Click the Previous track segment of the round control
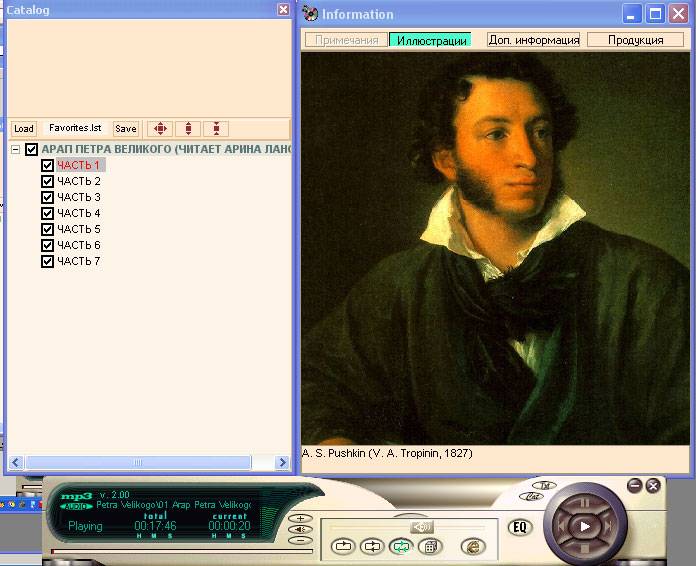Screen dimensions: 696x566 coord(562,526)
